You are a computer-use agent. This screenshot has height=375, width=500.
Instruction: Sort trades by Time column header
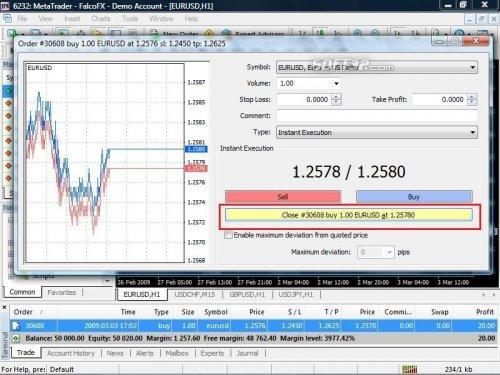pyautogui.click(x=128, y=312)
